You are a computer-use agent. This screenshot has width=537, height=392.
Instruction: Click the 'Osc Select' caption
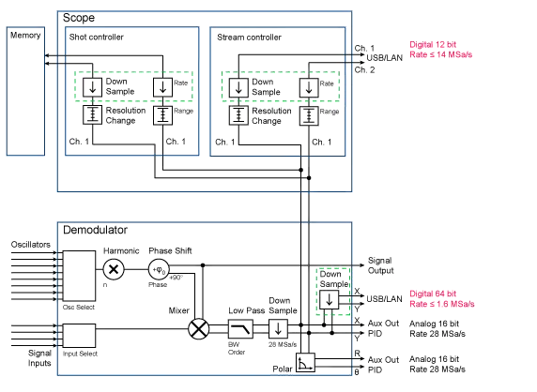pyautogui.click(x=79, y=308)
